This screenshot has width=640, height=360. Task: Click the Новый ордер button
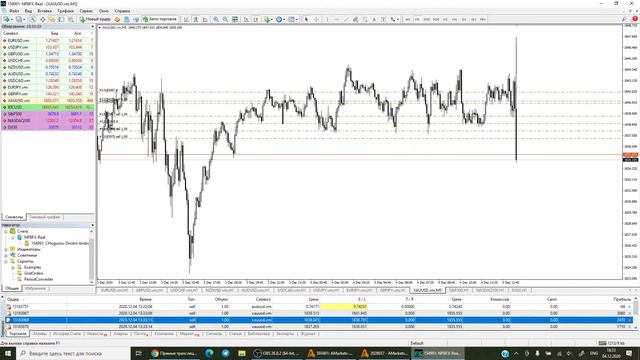pos(95,19)
